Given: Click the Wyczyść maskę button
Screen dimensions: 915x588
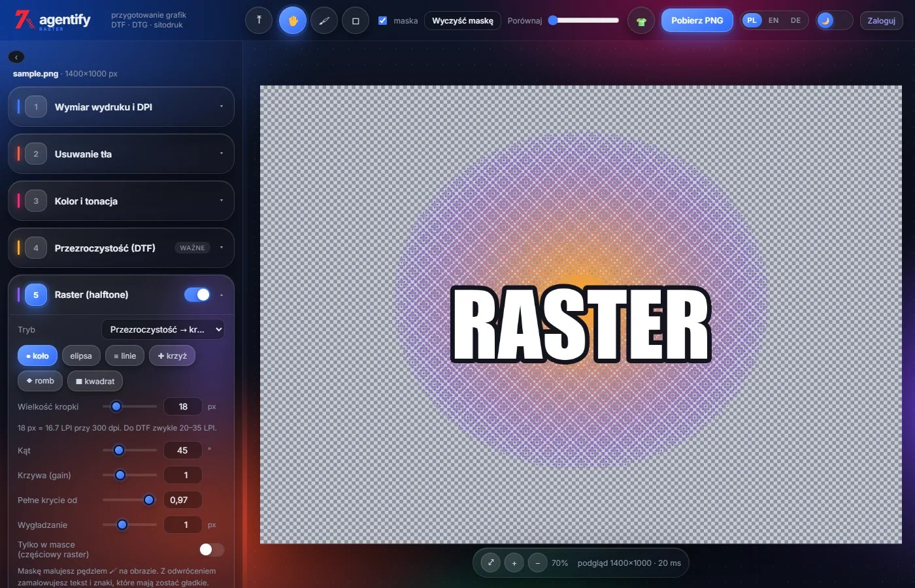Looking at the screenshot, I should pyautogui.click(x=463, y=20).
